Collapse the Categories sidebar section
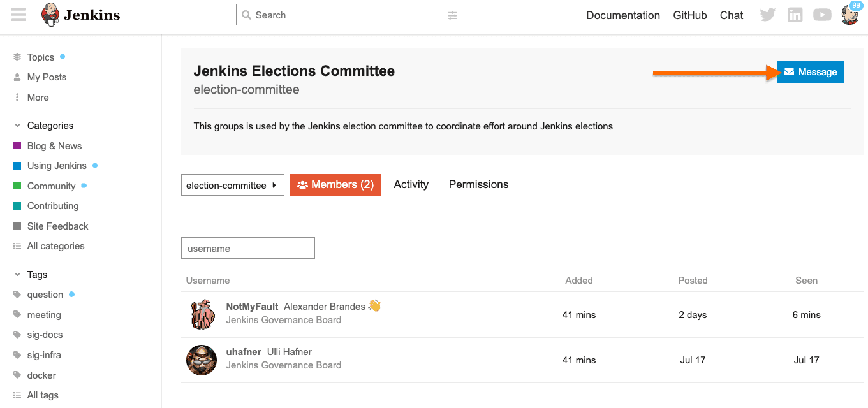The width and height of the screenshot is (868, 408). tap(17, 126)
